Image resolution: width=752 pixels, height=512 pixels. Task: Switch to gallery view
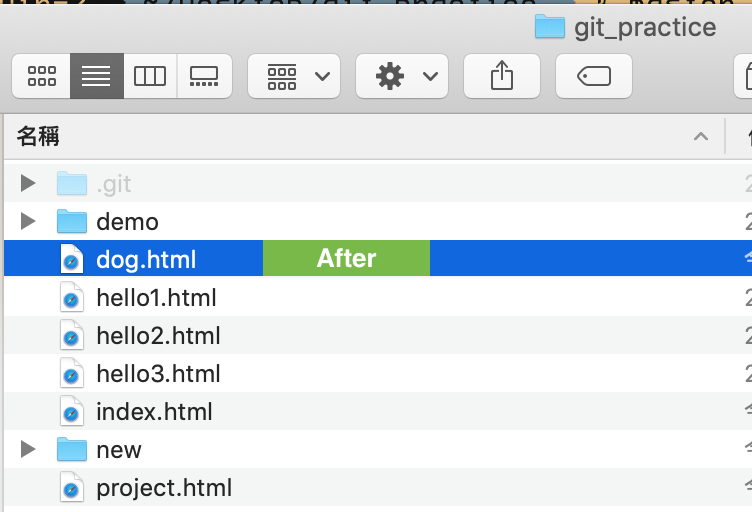point(204,76)
